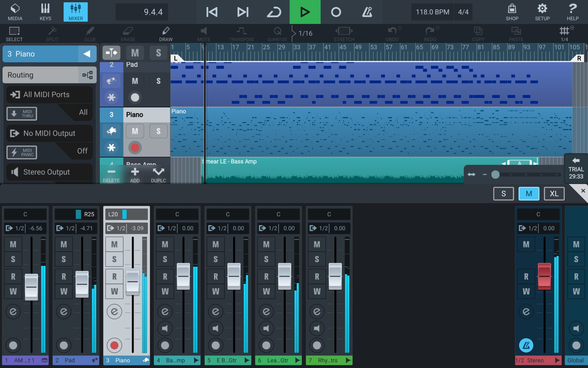
Task: Collapse the Piano inspector panel arrow
Action: (x=87, y=54)
